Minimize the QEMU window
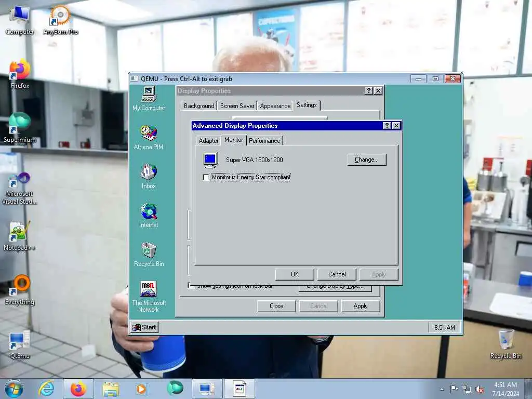Viewport: 532px width, 399px height. click(418, 79)
